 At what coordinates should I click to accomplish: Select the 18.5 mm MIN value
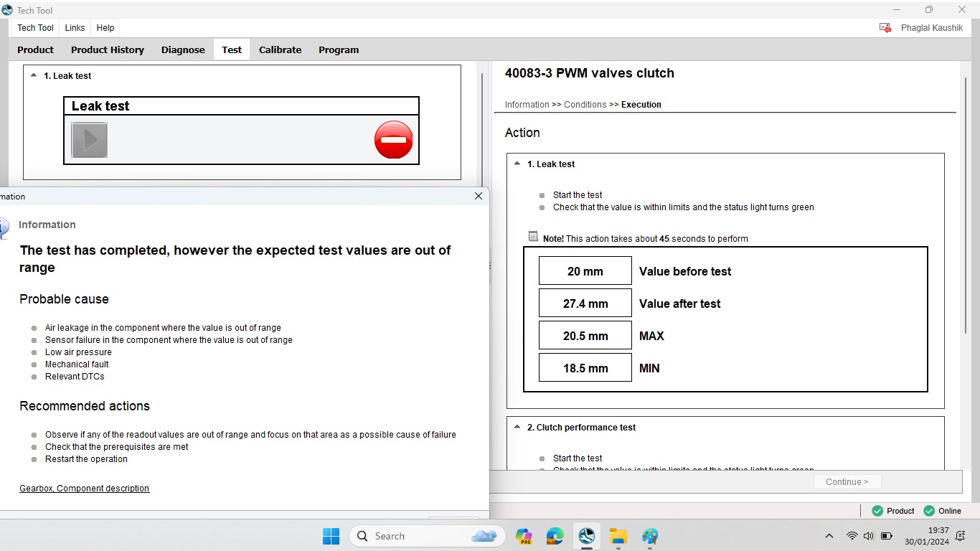[x=585, y=368]
